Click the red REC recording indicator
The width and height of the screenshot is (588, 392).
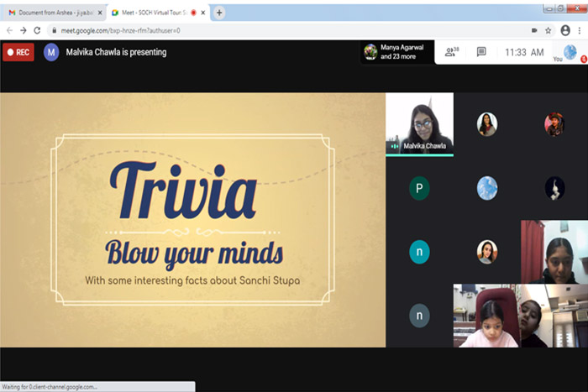tap(18, 52)
